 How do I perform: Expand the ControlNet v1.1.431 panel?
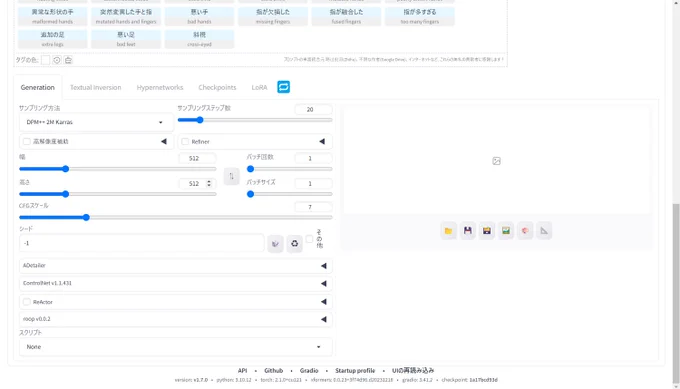tap(176, 284)
